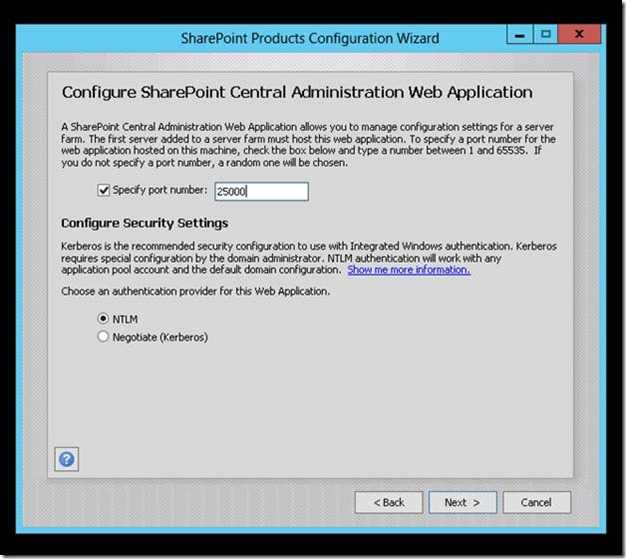Click the port number field containing 25000
This screenshot has height=559, width=626.
[x=261, y=191]
